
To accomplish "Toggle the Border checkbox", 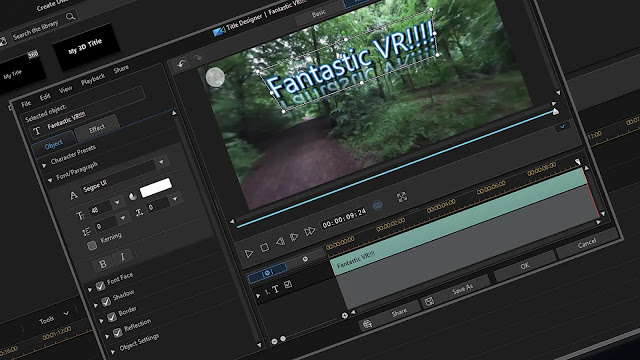I will 111,317.
